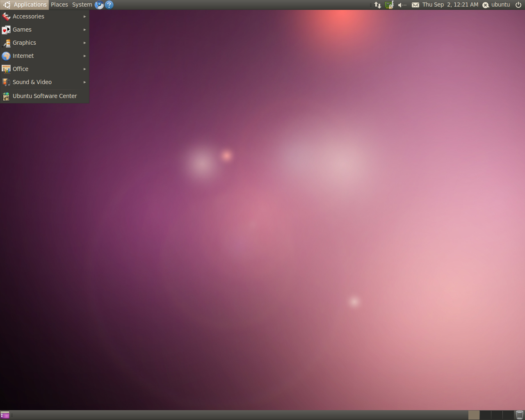Open Firefox from the top panel
This screenshot has height=420, width=525.
coord(99,5)
